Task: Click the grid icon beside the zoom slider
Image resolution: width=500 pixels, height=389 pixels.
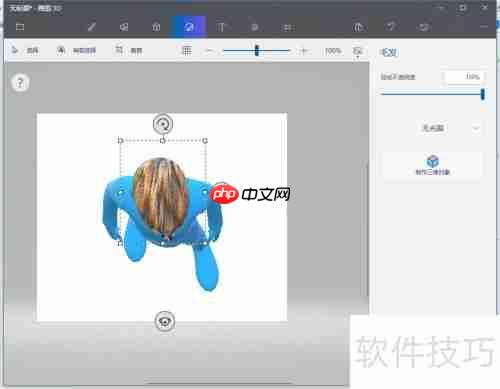Action: pyautogui.click(x=187, y=51)
